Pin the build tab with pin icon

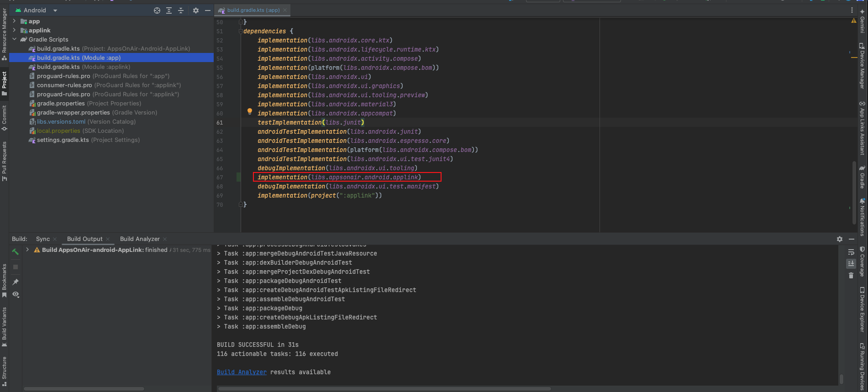(x=16, y=282)
